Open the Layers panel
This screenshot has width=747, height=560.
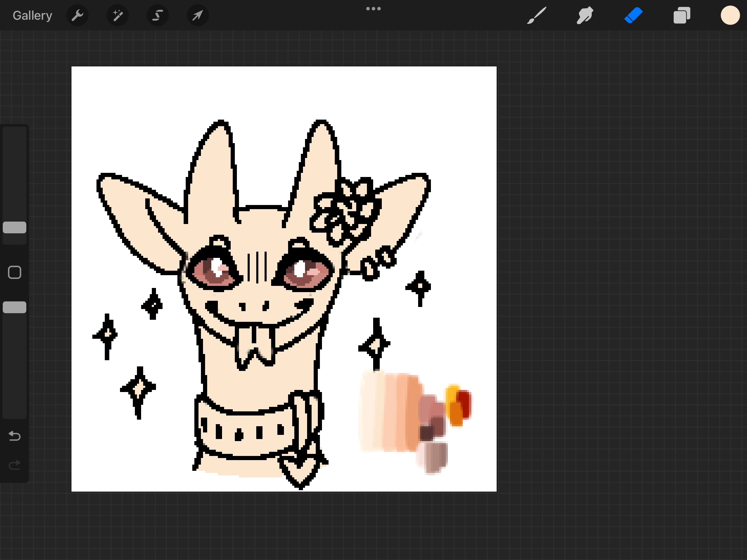click(681, 15)
